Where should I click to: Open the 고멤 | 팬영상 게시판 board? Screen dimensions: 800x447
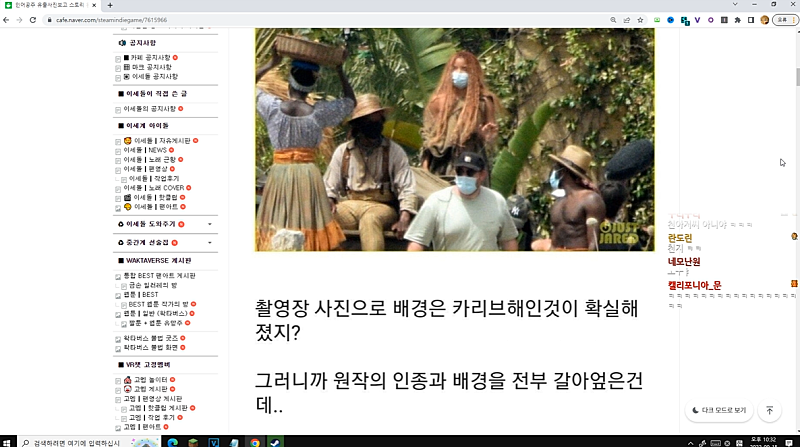coord(153,399)
